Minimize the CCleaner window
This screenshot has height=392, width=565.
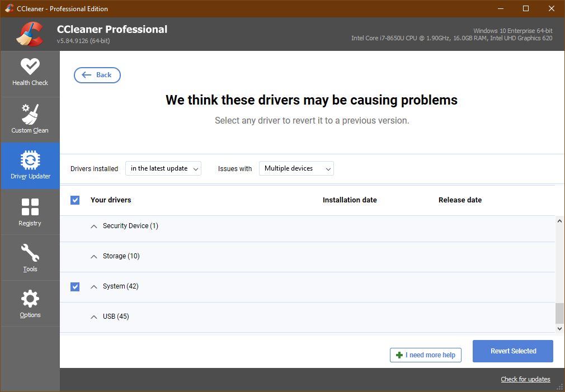click(x=501, y=8)
